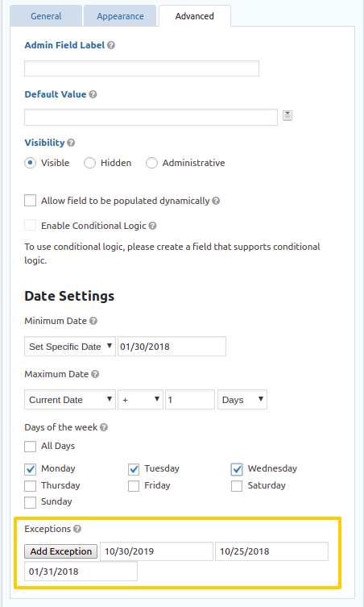Enable Allow field to be populated dynamically
This screenshot has width=364, height=607.
pos(30,201)
